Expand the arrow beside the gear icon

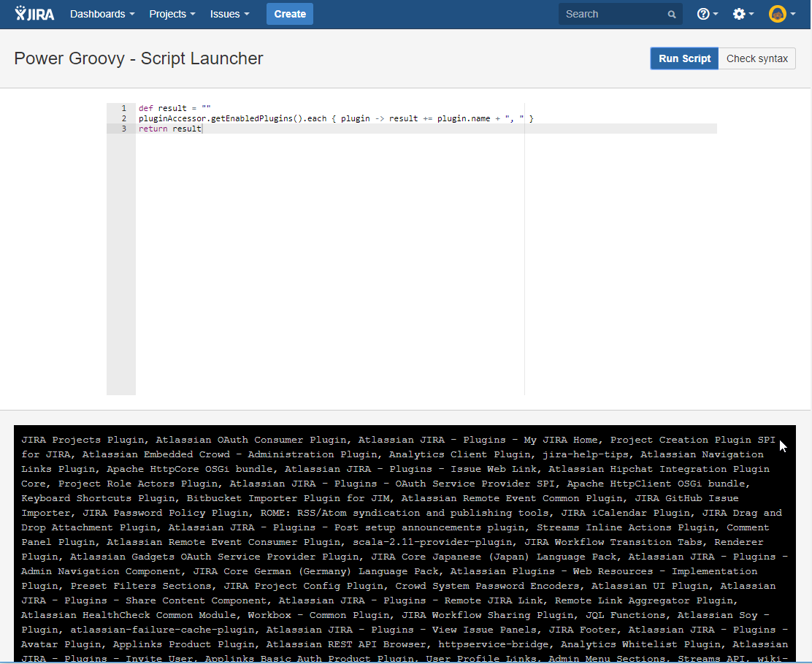751,15
